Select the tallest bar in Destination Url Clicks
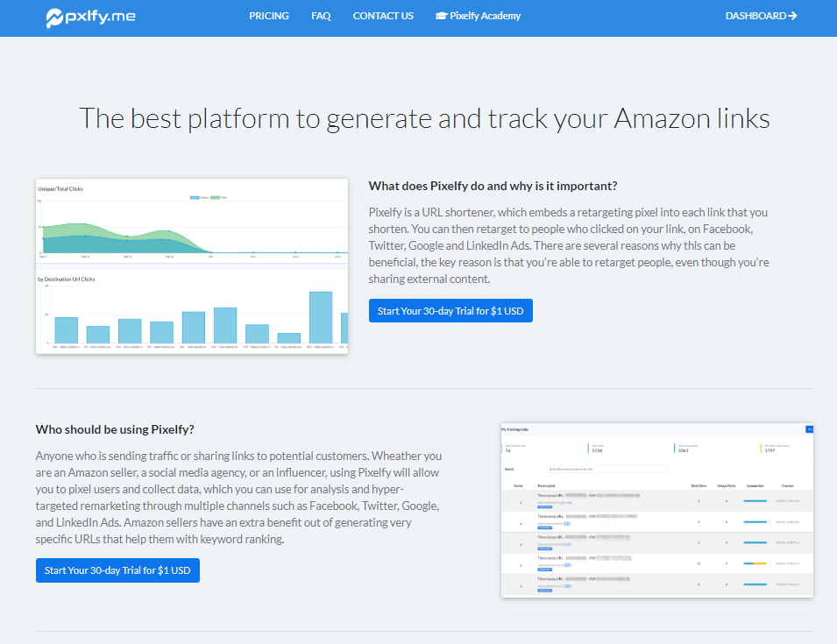The image size is (837, 644). pyautogui.click(x=321, y=317)
